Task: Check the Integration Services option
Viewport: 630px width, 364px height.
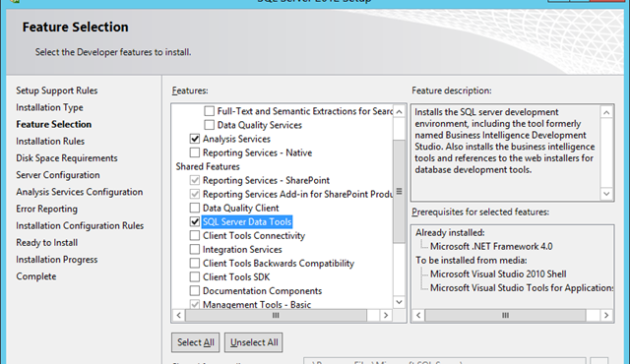Action: [x=195, y=249]
